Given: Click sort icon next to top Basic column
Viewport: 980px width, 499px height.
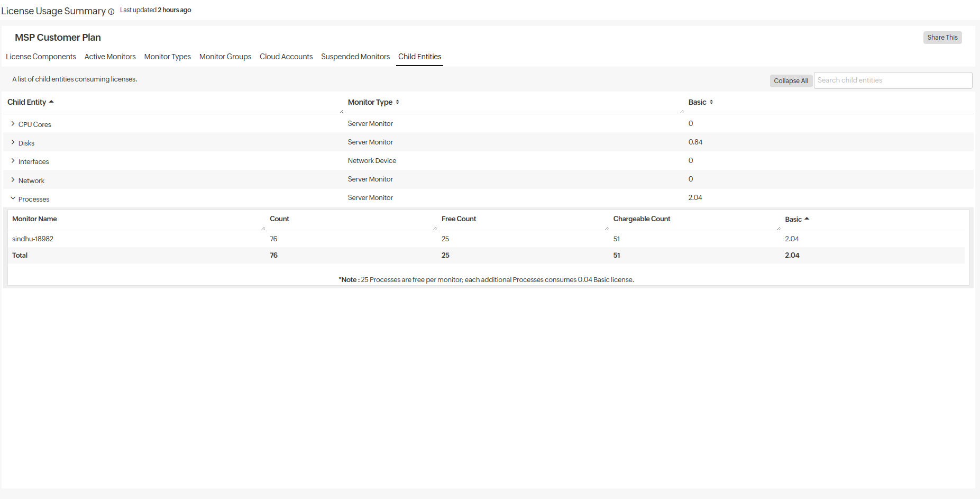Looking at the screenshot, I should (x=711, y=102).
